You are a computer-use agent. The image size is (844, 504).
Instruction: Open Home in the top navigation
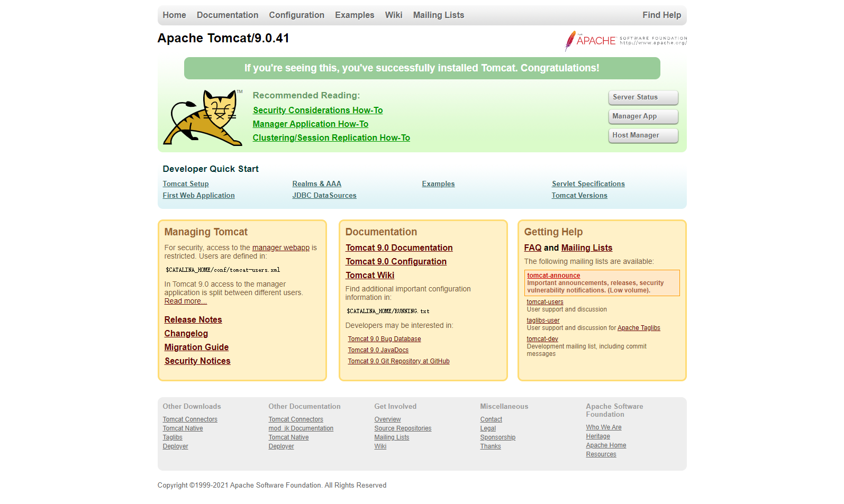174,15
